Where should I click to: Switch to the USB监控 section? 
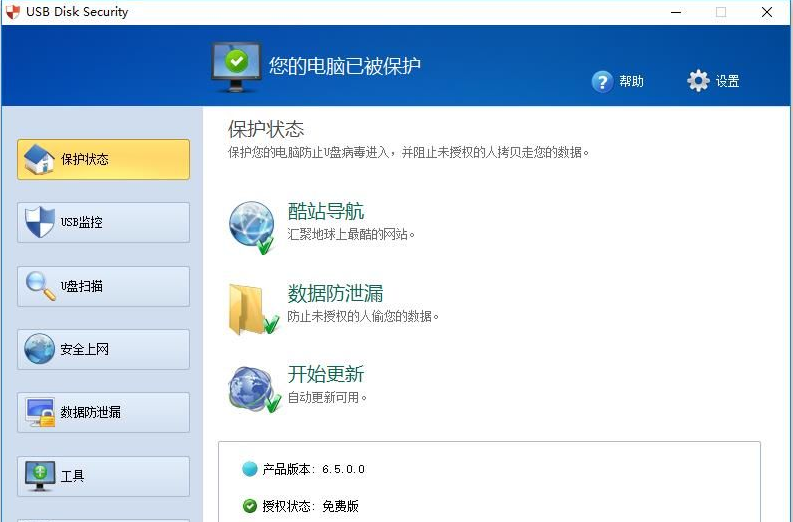pos(103,223)
